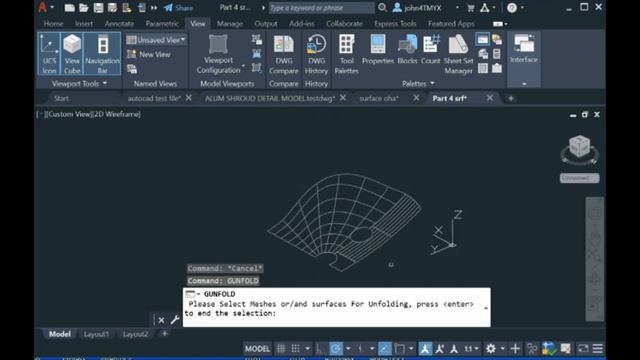The image size is (640, 360).
Task: Close the Part 4 srf tab
Action: coord(489,98)
